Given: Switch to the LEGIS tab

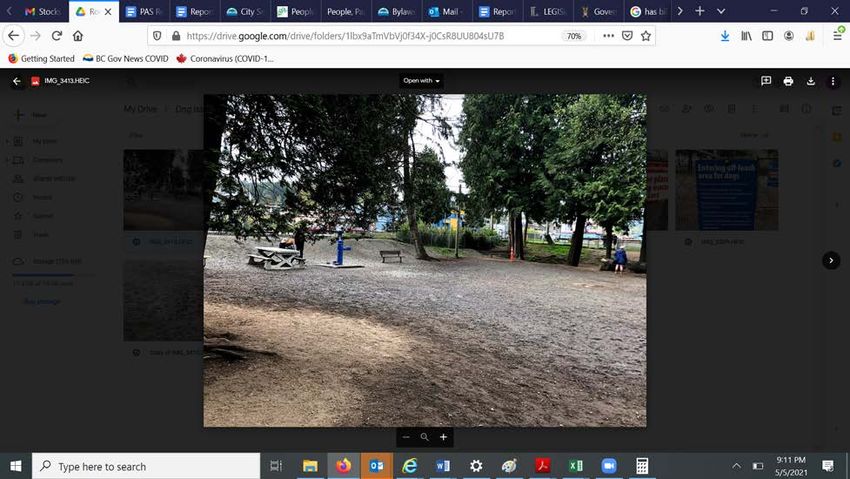Looking at the screenshot, I should tap(547, 11).
